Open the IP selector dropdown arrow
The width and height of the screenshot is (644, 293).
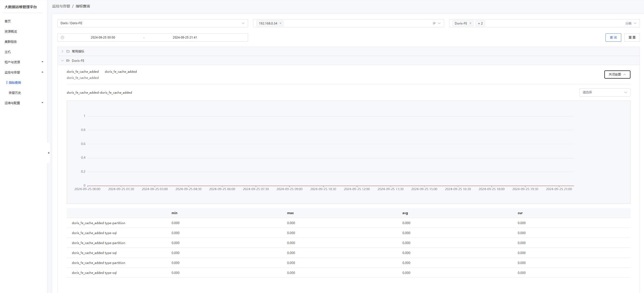439,23
